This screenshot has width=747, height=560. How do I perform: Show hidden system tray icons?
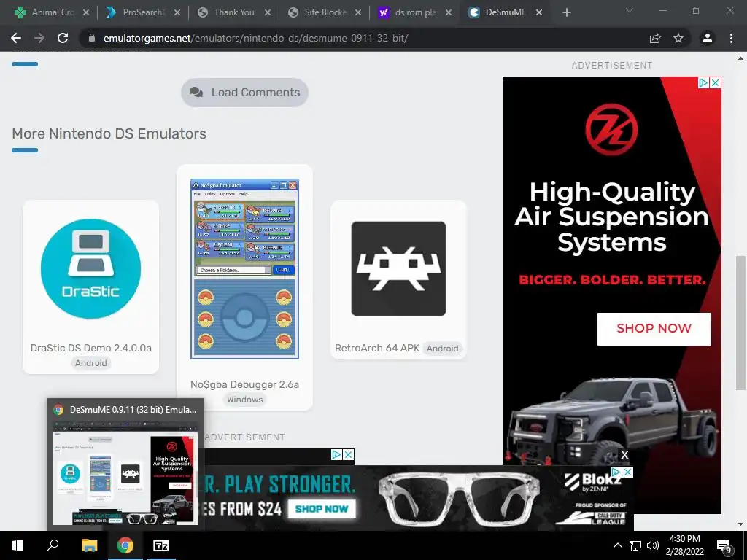617,545
